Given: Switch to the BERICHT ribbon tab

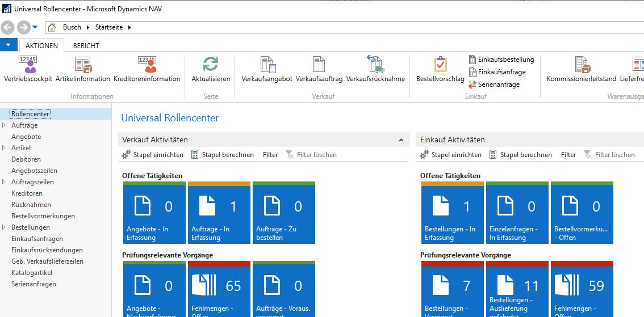Looking at the screenshot, I should (x=86, y=45).
